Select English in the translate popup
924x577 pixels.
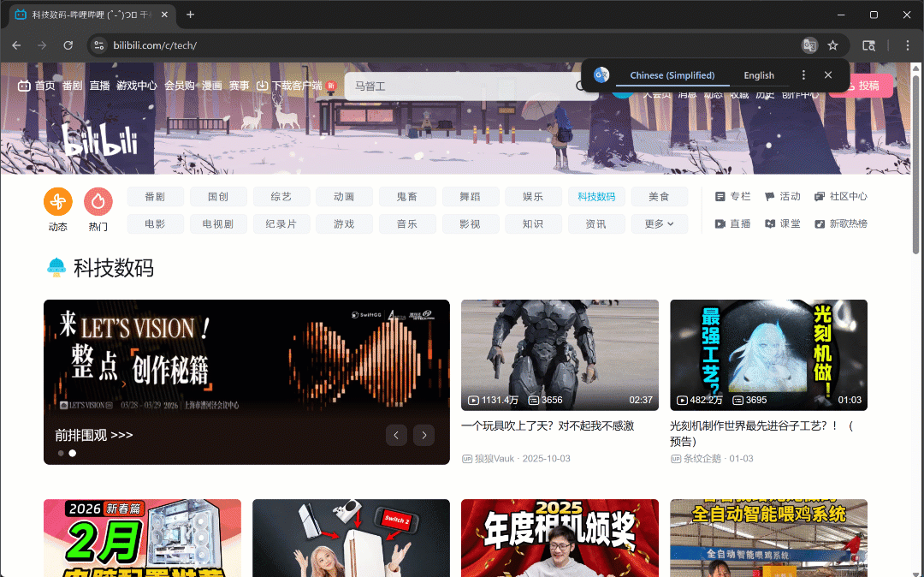point(759,74)
